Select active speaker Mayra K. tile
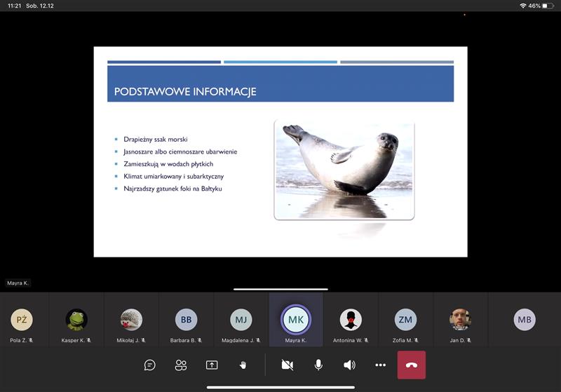This screenshot has width=561, height=392. (x=295, y=320)
